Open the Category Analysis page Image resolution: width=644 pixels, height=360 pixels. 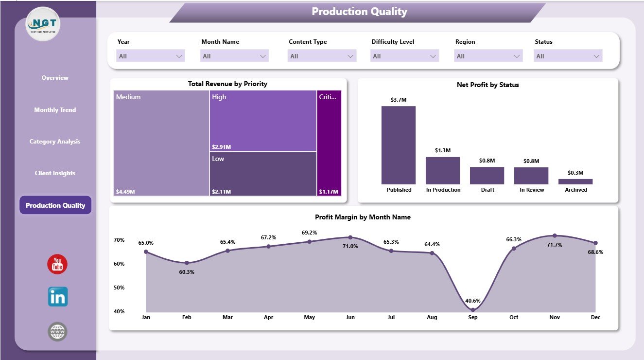click(55, 142)
